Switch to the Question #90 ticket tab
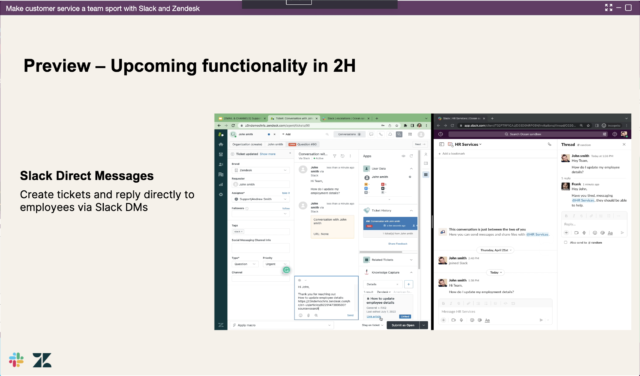640x376 pixels. click(303, 145)
